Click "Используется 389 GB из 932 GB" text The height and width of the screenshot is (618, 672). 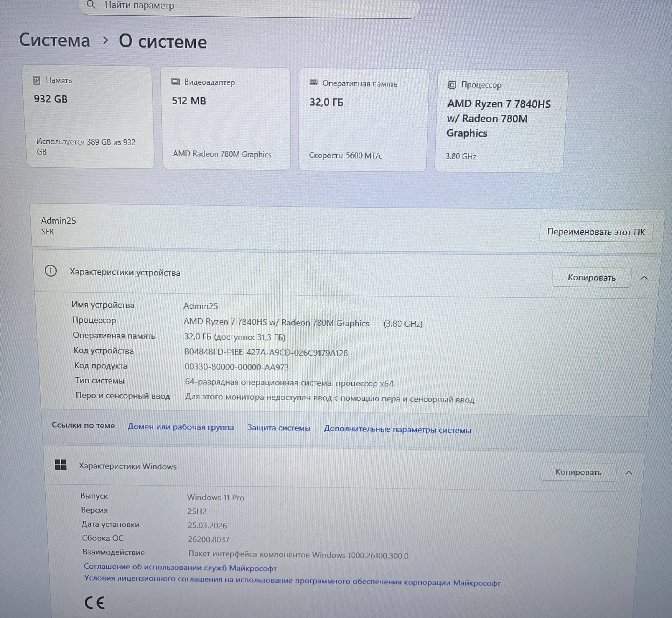pos(86,147)
